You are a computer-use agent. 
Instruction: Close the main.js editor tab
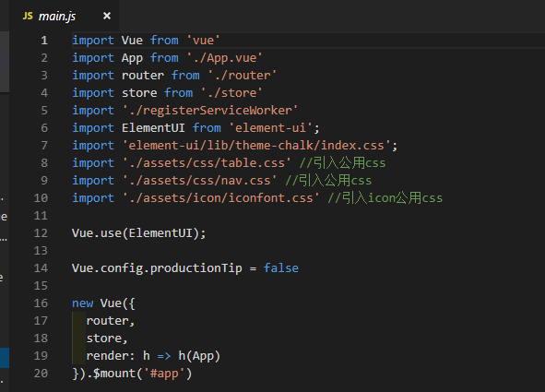coord(107,16)
